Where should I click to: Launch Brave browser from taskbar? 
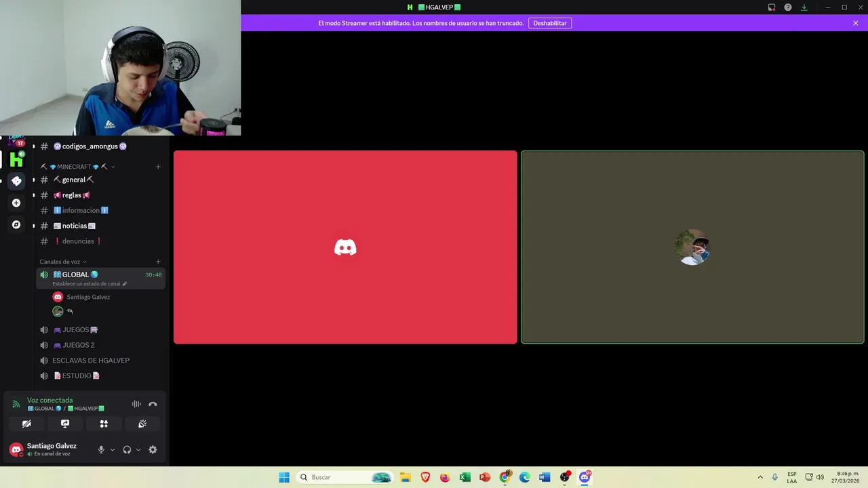(x=425, y=477)
